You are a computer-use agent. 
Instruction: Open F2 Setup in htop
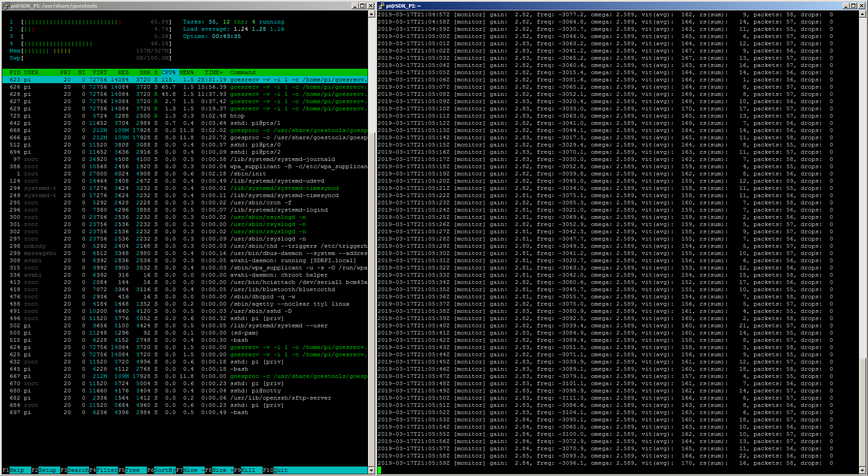click(47, 470)
